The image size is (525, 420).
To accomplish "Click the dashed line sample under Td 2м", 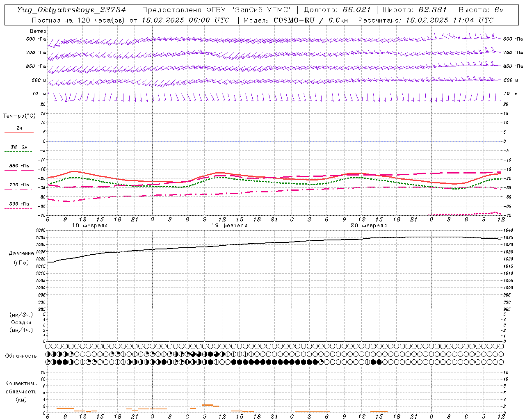I will coord(18,152).
